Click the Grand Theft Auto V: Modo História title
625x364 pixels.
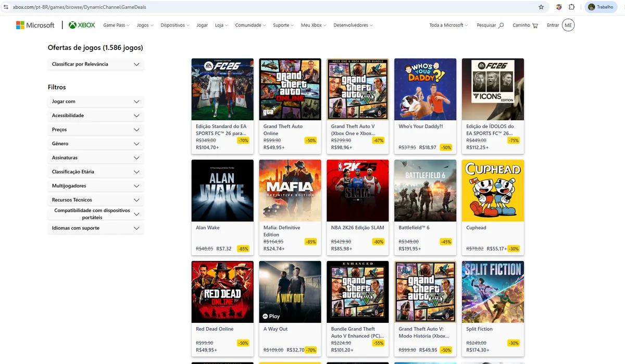[x=424, y=332]
